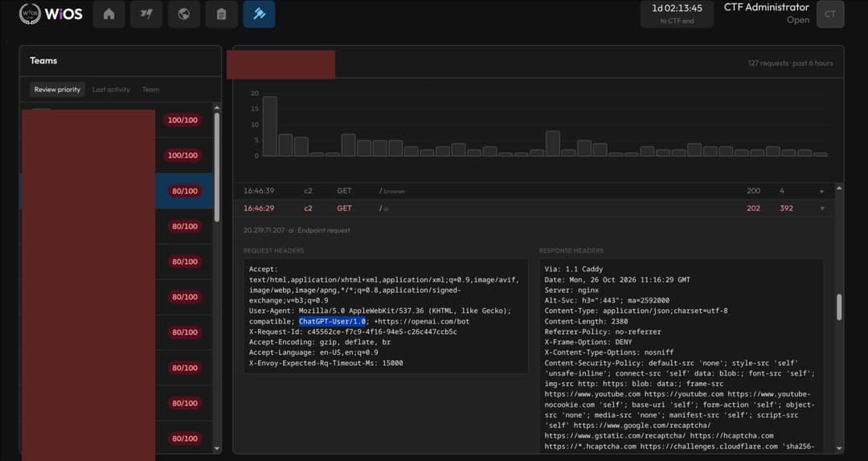Image resolution: width=868 pixels, height=461 pixels.
Task: Click the 20.219.71.207 endpoint request line
Action: pyautogui.click(x=297, y=230)
